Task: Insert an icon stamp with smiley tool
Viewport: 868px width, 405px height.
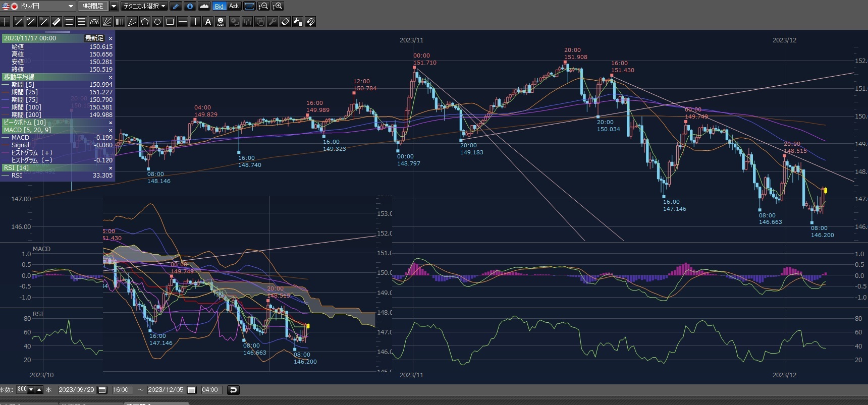Action: pyautogui.click(x=221, y=22)
